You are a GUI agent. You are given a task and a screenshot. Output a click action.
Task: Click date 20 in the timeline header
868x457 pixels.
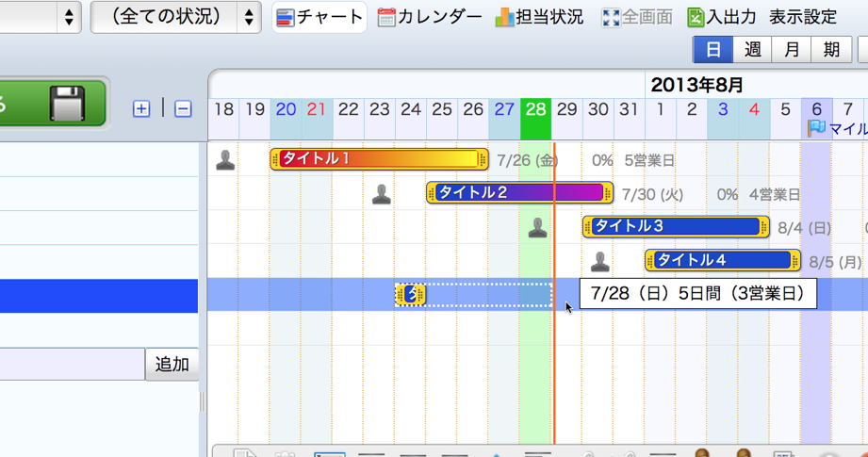tap(286, 109)
